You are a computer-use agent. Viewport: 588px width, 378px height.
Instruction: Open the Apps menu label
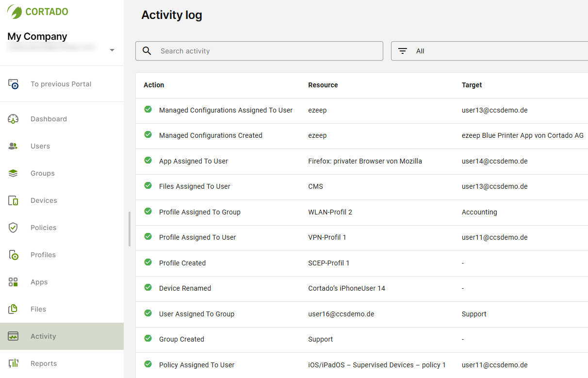click(x=39, y=282)
